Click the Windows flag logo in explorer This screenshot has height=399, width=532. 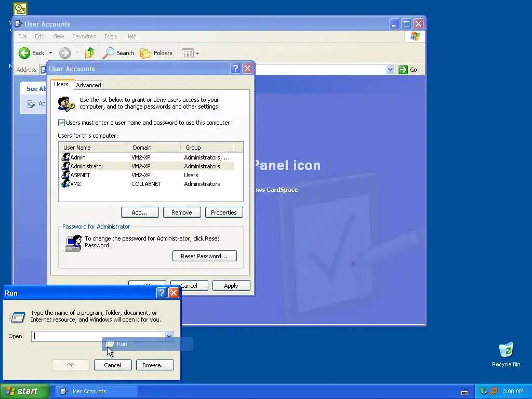[415, 36]
